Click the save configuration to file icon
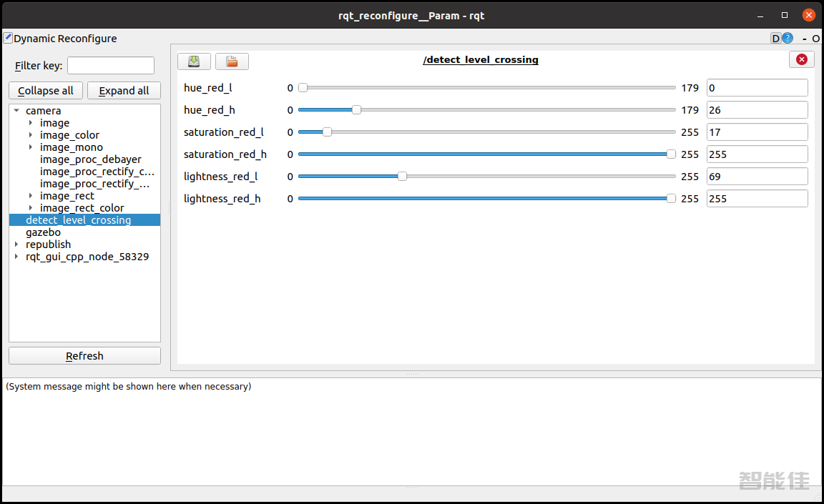Image resolution: width=824 pixels, height=504 pixels. pyautogui.click(x=194, y=61)
